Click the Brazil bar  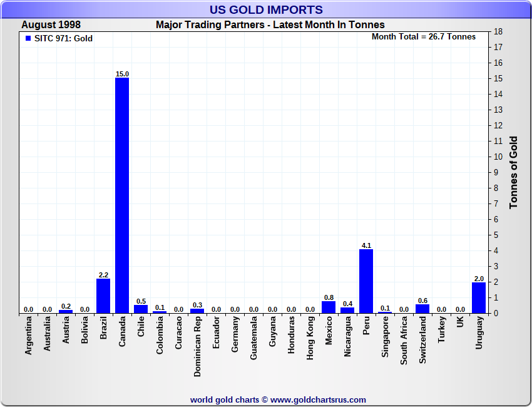[103, 296]
